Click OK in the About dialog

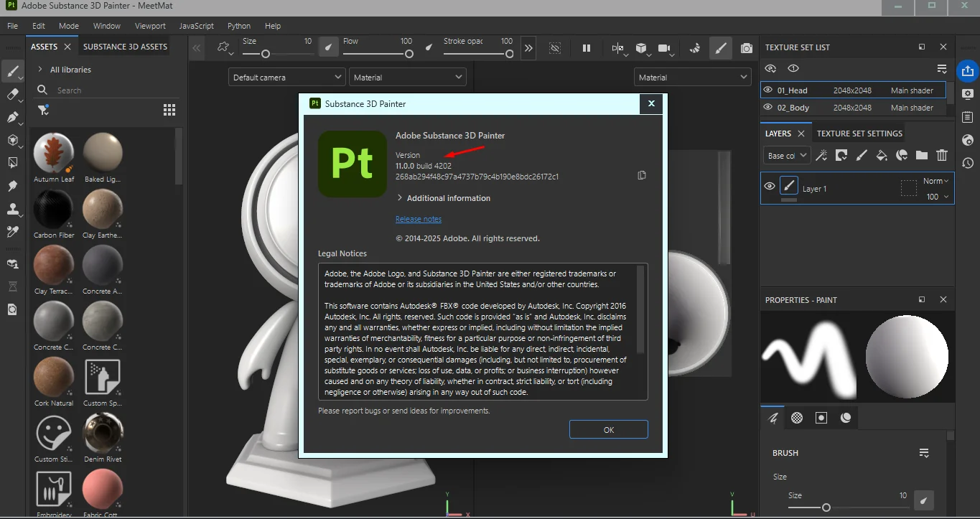coord(609,430)
